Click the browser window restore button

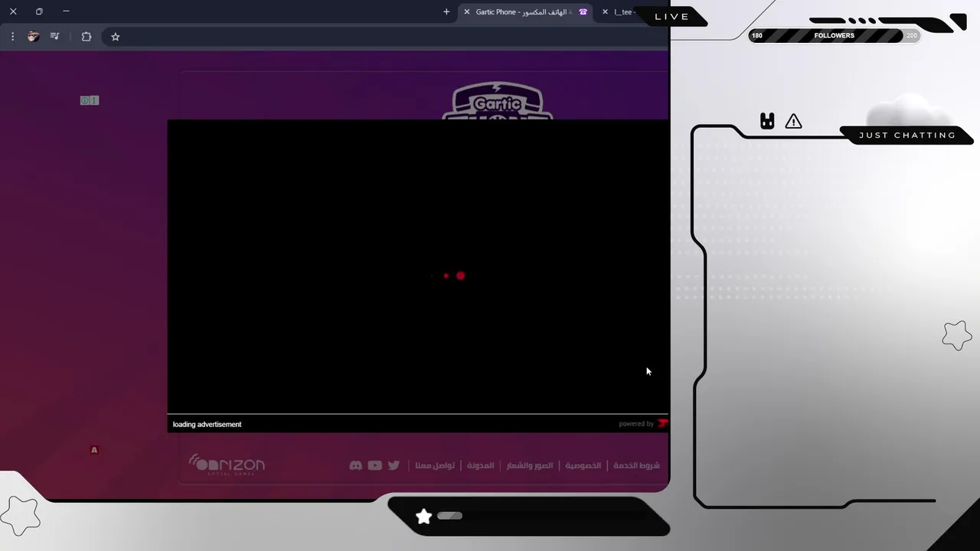pos(39,11)
